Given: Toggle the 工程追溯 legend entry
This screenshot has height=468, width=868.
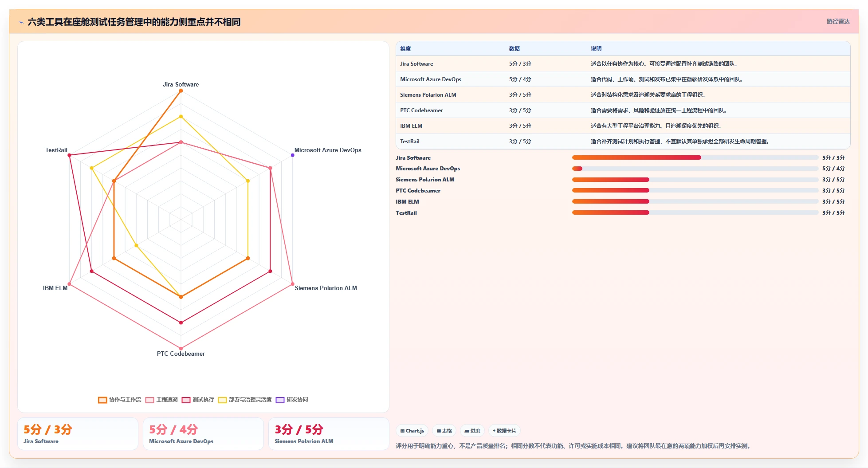Looking at the screenshot, I should click(161, 400).
